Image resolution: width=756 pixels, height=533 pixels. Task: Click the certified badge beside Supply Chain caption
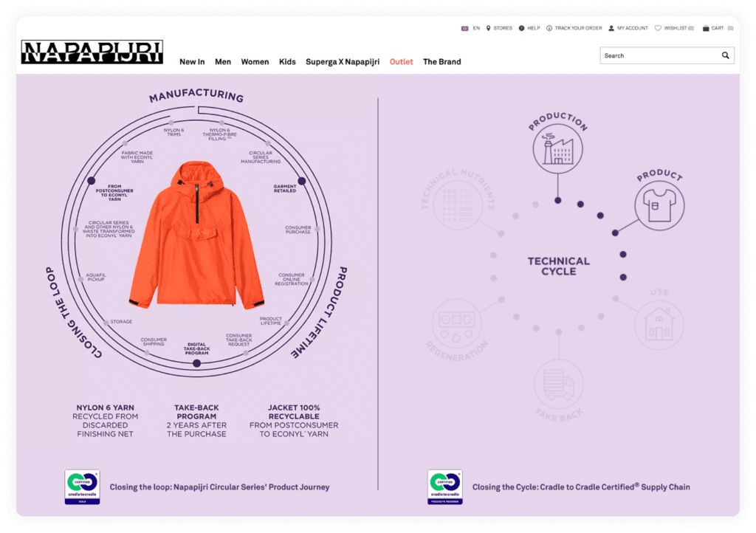(x=445, y=486)
